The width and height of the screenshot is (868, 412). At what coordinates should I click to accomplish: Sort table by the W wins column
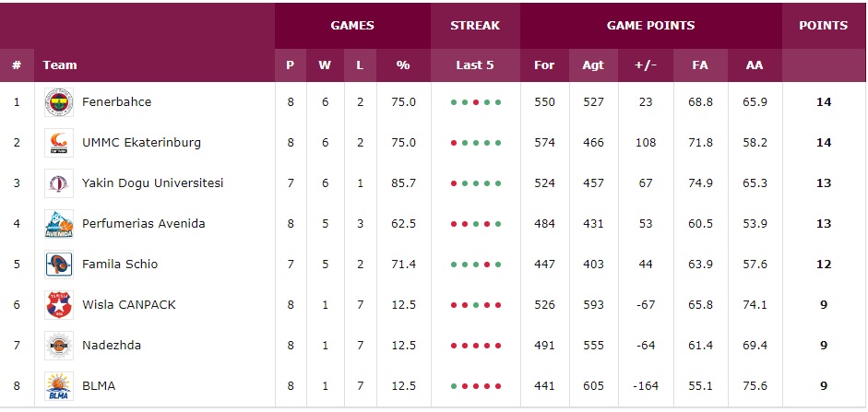(325, 65)
